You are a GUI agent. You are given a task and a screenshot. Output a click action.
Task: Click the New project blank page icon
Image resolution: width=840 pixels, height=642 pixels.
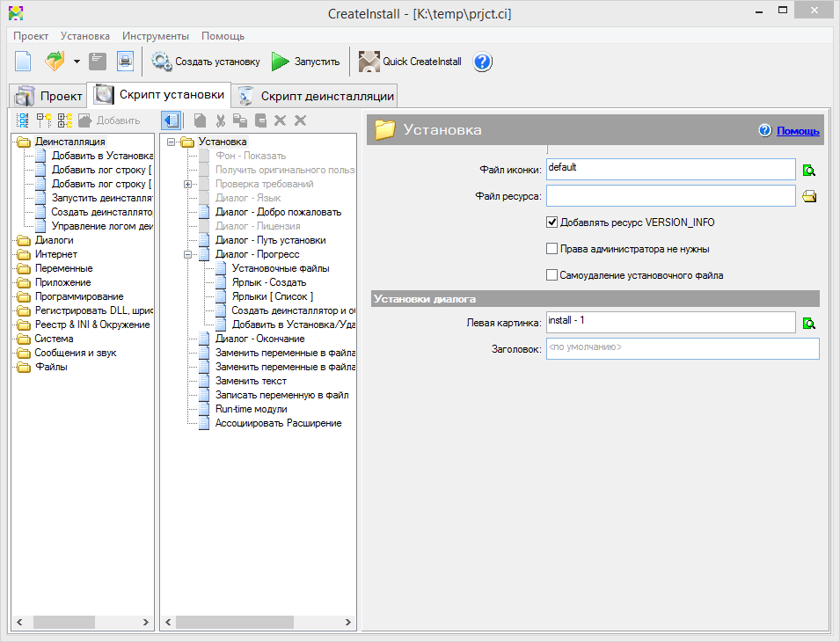pyautogui.click(x=23, y=62)
